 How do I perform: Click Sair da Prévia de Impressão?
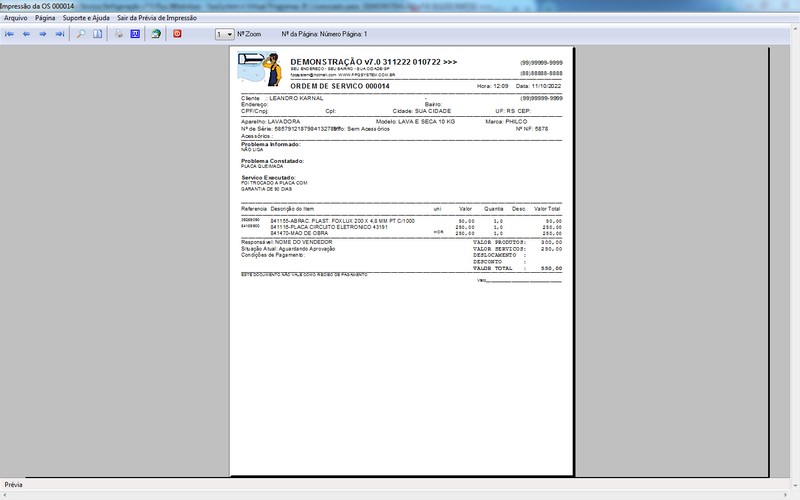point(157,18)
